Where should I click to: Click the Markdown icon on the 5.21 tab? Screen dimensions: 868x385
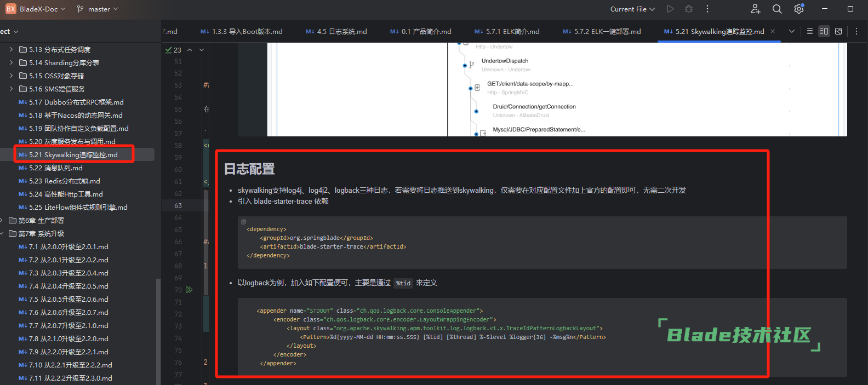668,31
